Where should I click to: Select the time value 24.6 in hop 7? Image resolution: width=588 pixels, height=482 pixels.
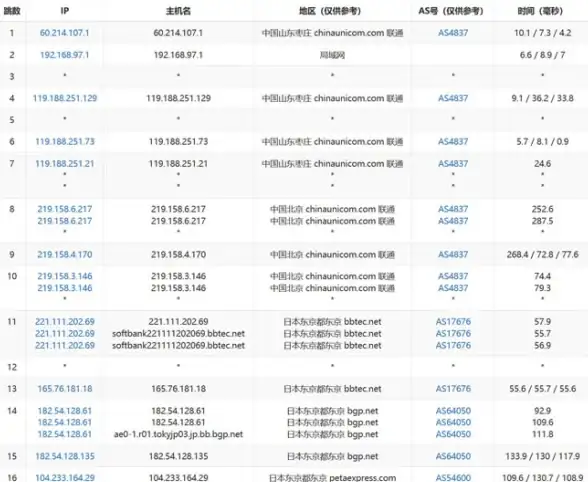542,164
